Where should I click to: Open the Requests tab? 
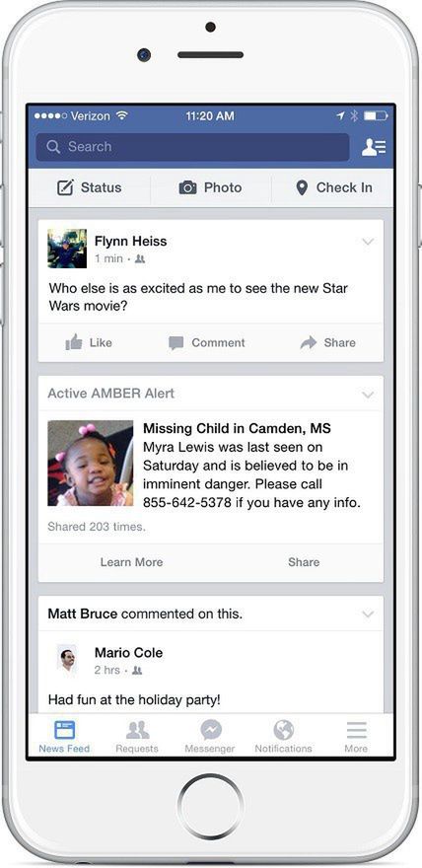point(137,737)
